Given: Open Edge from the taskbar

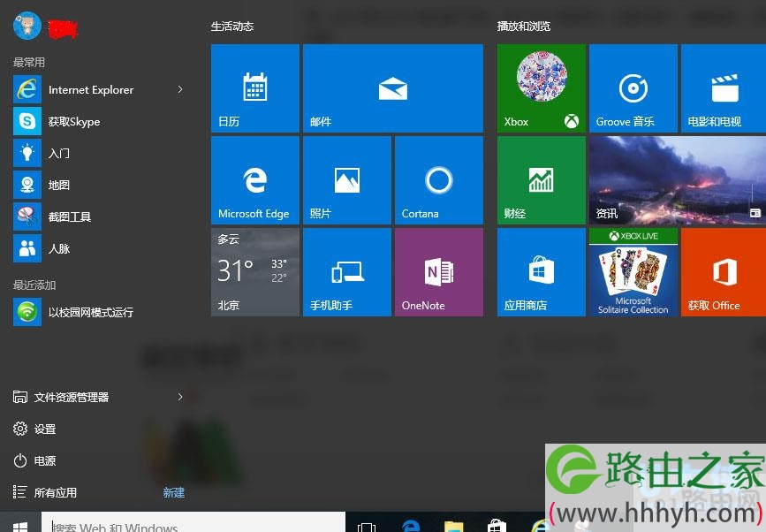Looking at the screenshot, I should 411,526.
